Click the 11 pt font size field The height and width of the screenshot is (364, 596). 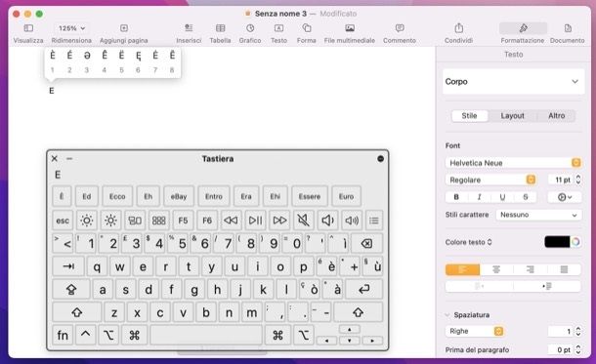click(561, 180)
